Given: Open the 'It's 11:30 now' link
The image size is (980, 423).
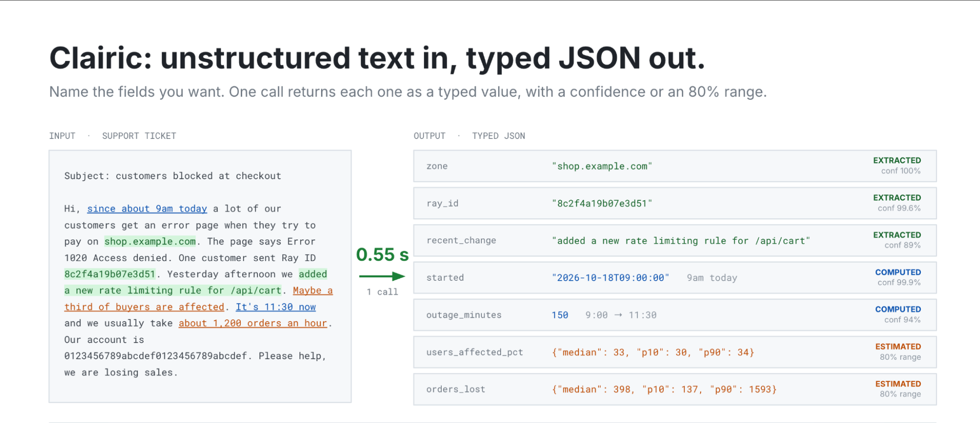Looking at the screenshot, I should pyautogui.click(x=276, y=307).
